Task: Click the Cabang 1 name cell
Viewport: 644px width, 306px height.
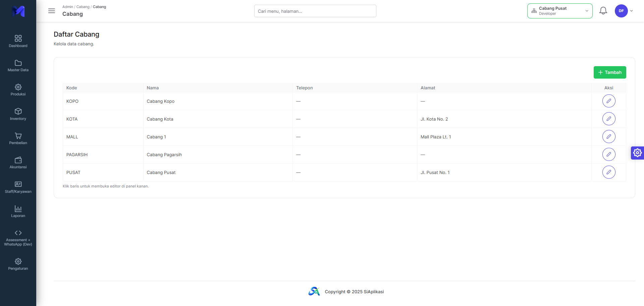Action: (x=218, y=137)
